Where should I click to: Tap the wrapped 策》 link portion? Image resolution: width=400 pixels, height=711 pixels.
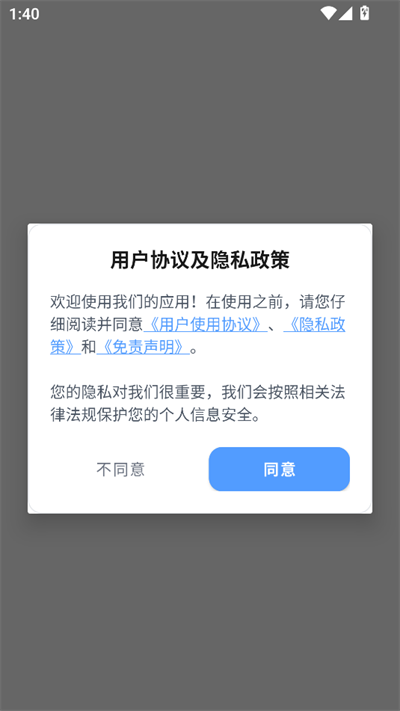(65, 347)
